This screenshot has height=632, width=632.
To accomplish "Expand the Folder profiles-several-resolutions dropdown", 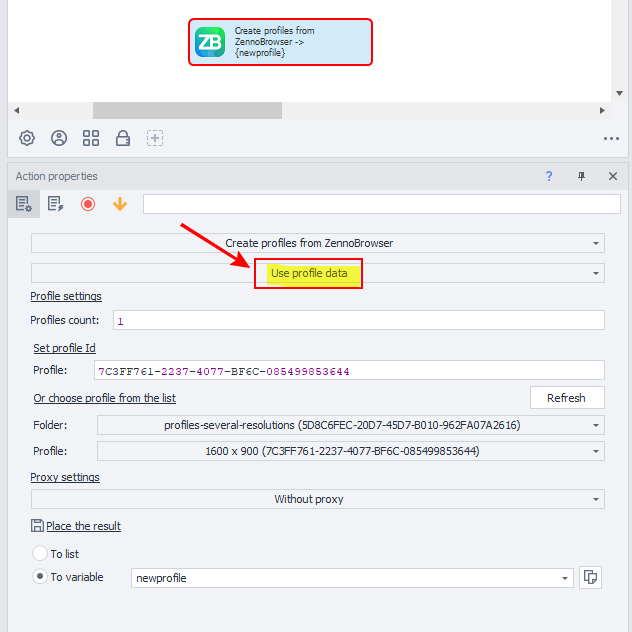I will pos(351,425).
